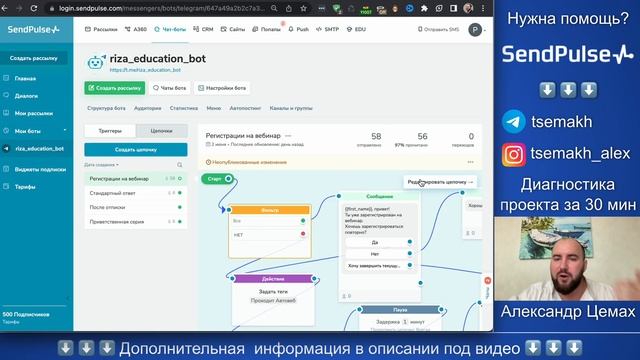
Task: Collapse the Мои боты sidebar section
Action: tap(65, 130)
